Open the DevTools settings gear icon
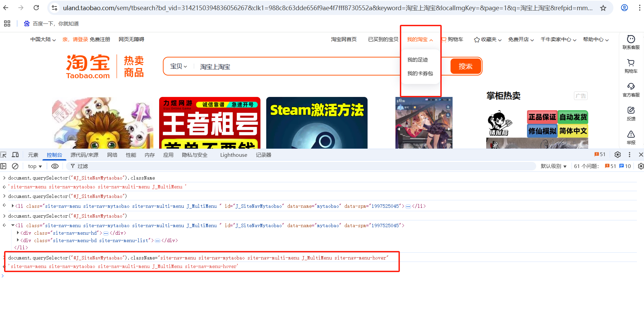 coord(617,155)
